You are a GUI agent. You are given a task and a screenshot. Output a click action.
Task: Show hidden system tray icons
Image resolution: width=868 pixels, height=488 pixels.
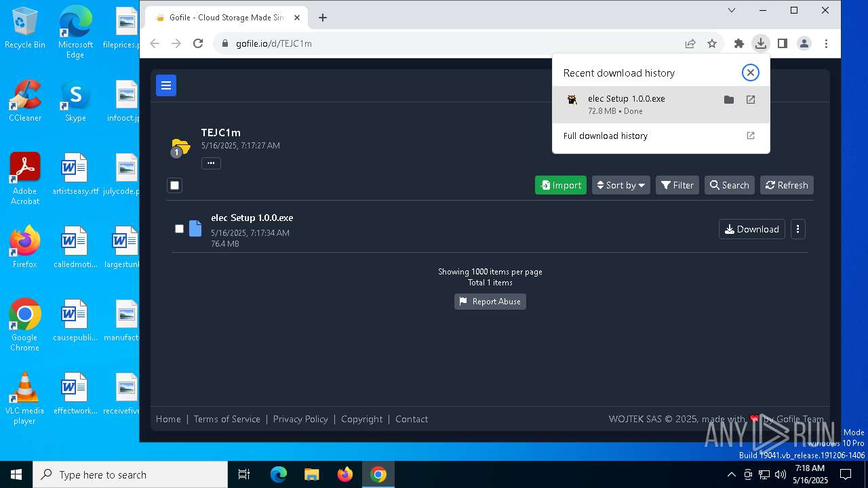(x=731, y=474)
